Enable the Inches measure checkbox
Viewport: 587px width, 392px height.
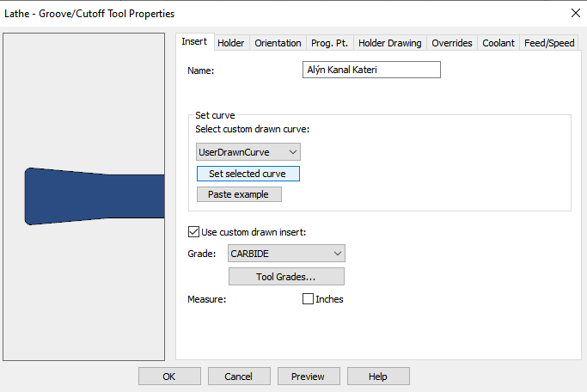(x=308, y=299)
